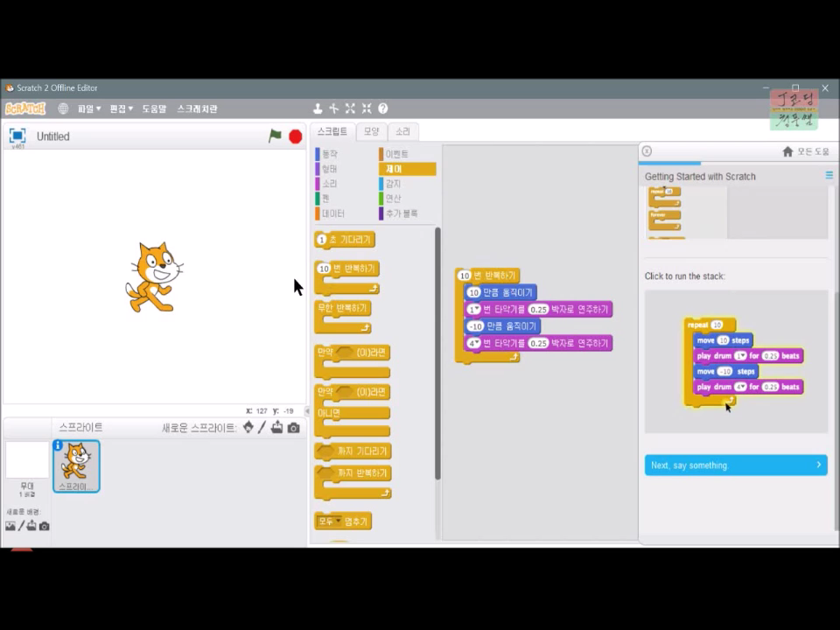Open the tips list menu icon
Image resolution: width=840 pixels, height=630 pixels.
click(829, 175)
